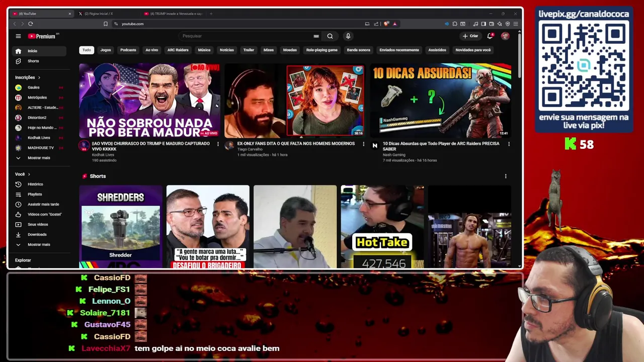Expand the Você section chevron

[29, 174]
